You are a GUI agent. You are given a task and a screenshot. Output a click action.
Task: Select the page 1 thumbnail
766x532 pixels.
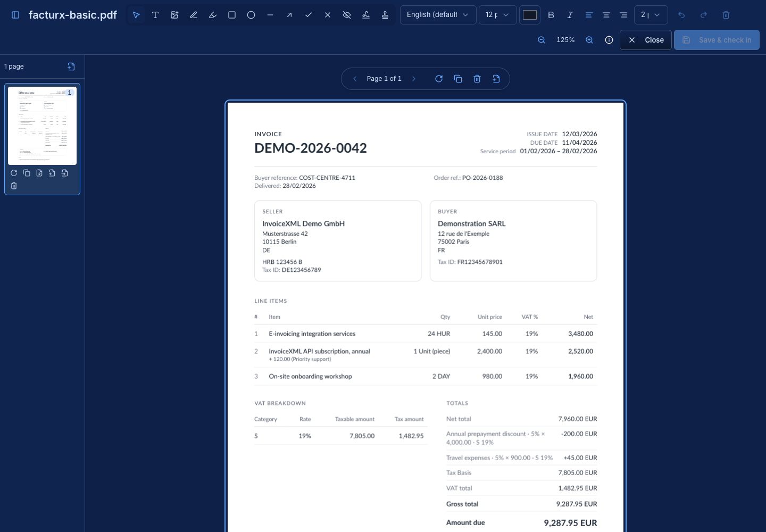[42, 126]
